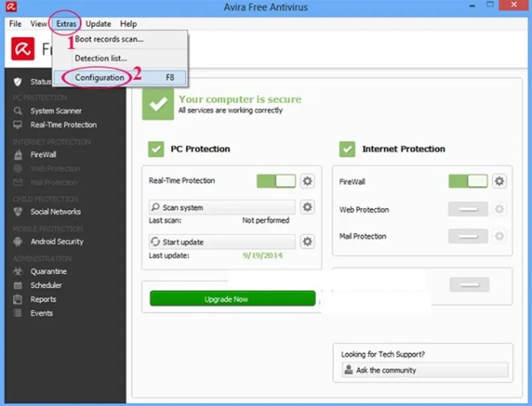Open Android Security in the sidebar
The height and width of the screenshot is (406, 532).
tap(57, 242)
